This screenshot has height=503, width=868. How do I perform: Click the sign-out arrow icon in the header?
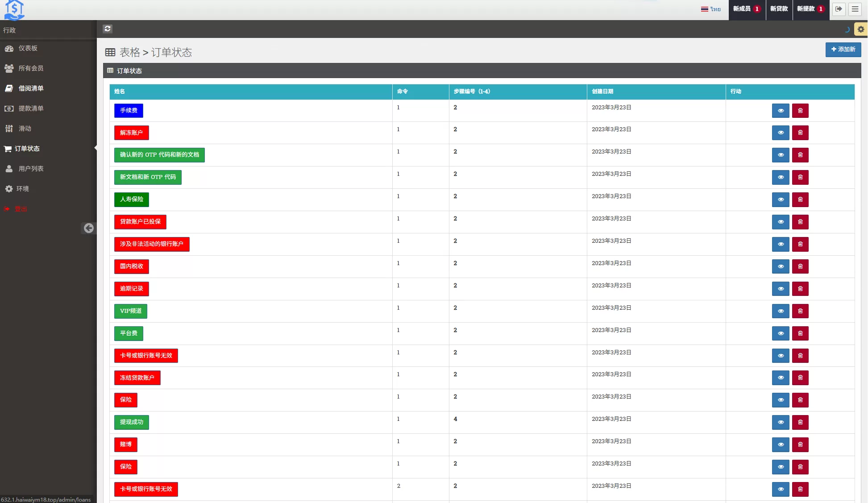(x=839, y=9)
